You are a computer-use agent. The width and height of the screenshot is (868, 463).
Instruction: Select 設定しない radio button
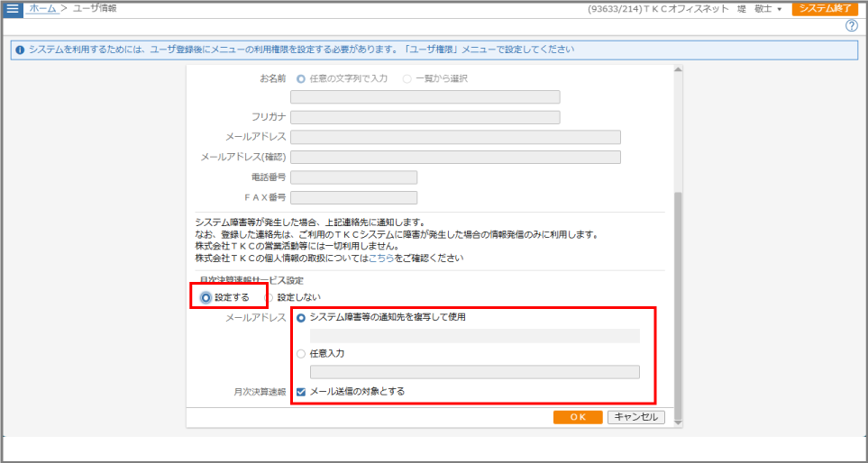click(269, 297)
